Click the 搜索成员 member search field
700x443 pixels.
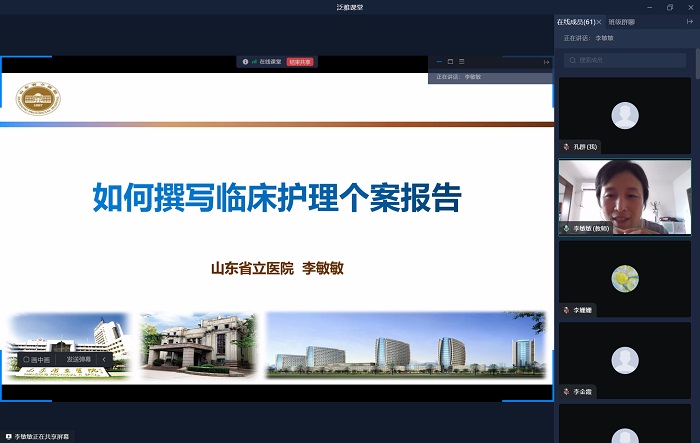point(628,60)
